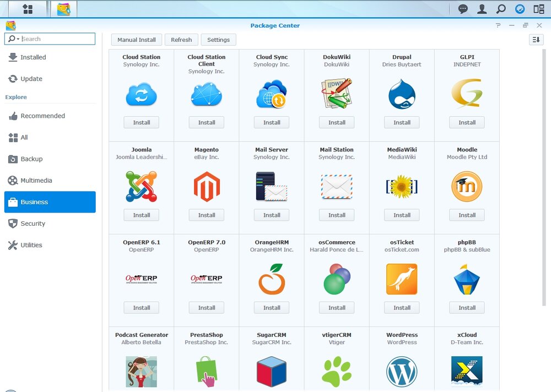Select the Magento package icon

pyautogui.click(x=207, y=187)
